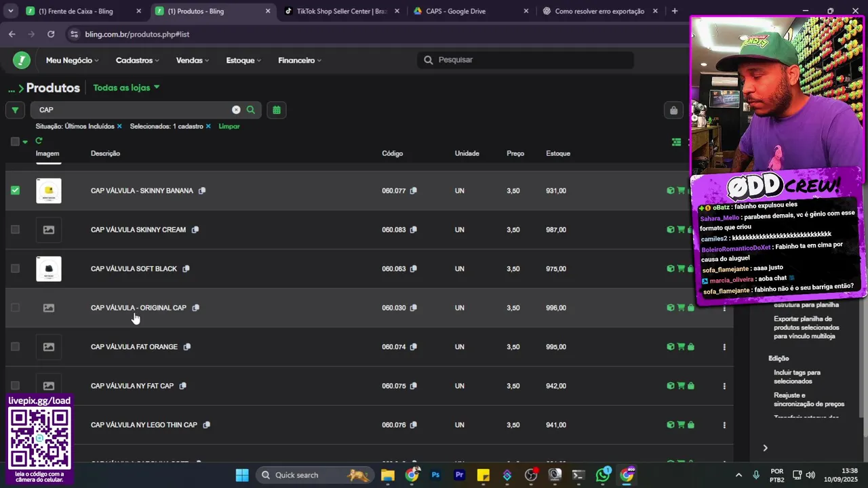Open the three-dot menu for NY FAT CAP row
The width and height of the screenshot is (868, 488).
tap(724, 386)
